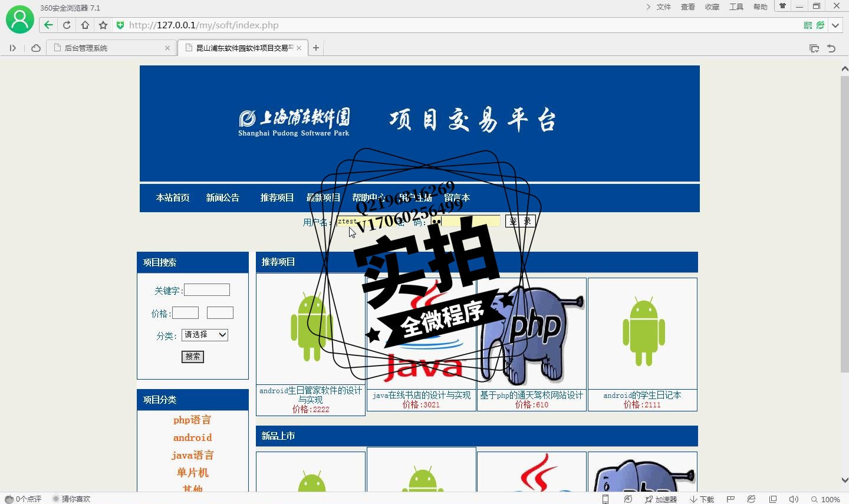This screenshot has width=849, height=504.
Task: Open android生日管家软件 project title
Action: pos(311,395)
